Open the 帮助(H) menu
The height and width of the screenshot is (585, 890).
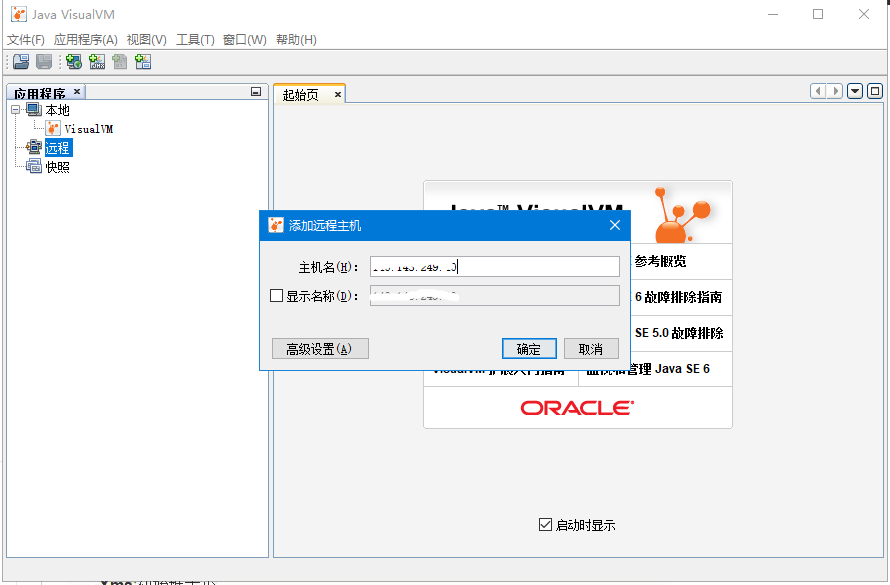click(x=296, y=40)
